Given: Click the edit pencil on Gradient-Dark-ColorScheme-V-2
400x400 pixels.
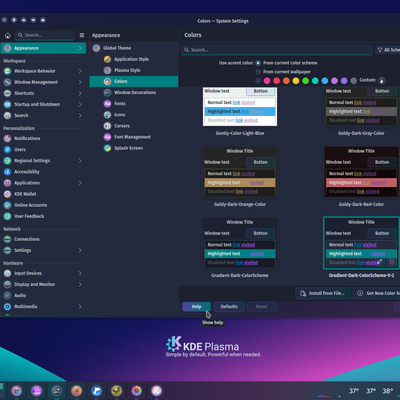Looking at the screenshot, I should point(380,262).
